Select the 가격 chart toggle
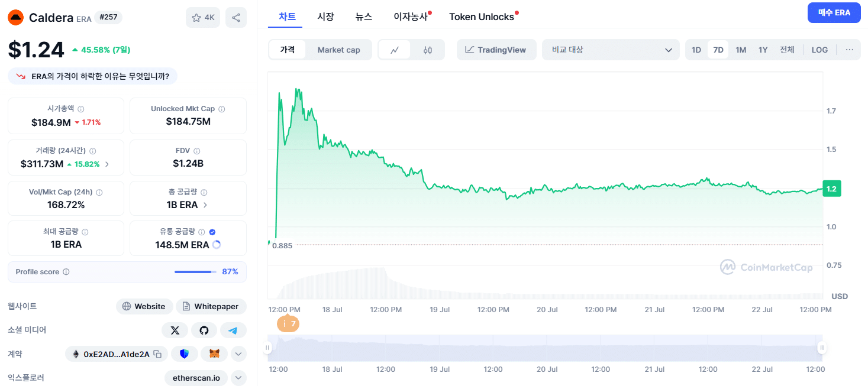Image resolution: width=868 pixels, height=386 pixels. tap(288, 50)
